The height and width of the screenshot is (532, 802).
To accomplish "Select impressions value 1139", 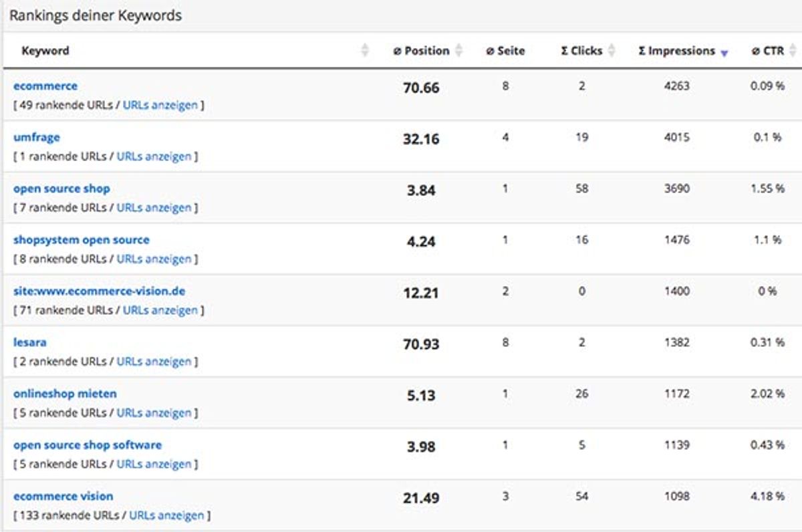I will (x=677, y=445).
